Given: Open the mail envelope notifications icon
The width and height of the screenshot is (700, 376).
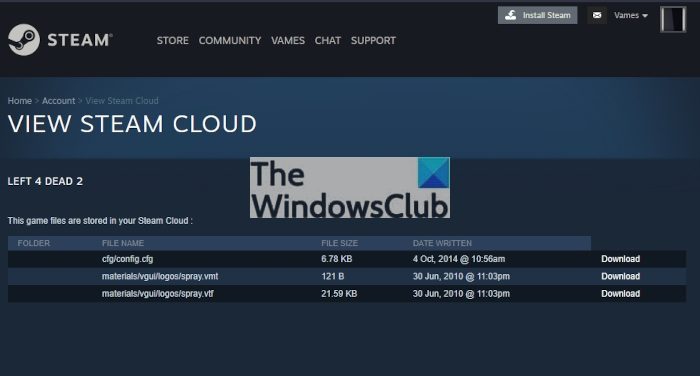Looking at the screenshot, I should (x=597, y=15).
